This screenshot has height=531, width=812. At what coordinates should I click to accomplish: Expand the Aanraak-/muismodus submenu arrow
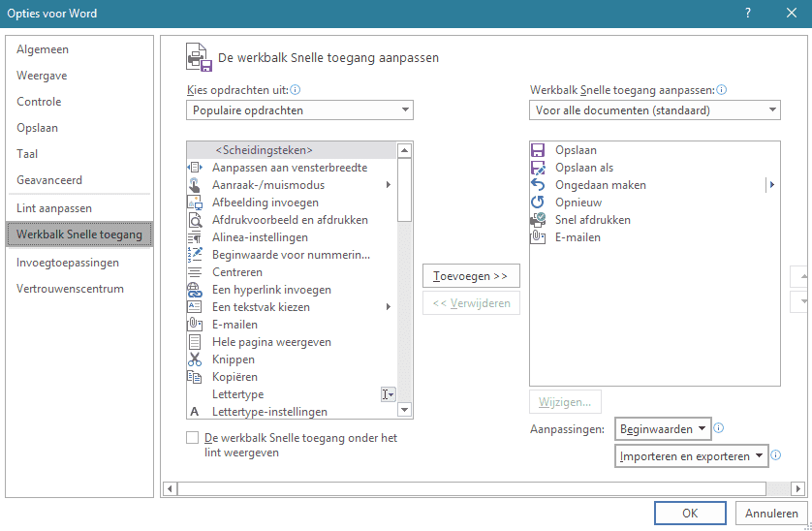point(388,185)
